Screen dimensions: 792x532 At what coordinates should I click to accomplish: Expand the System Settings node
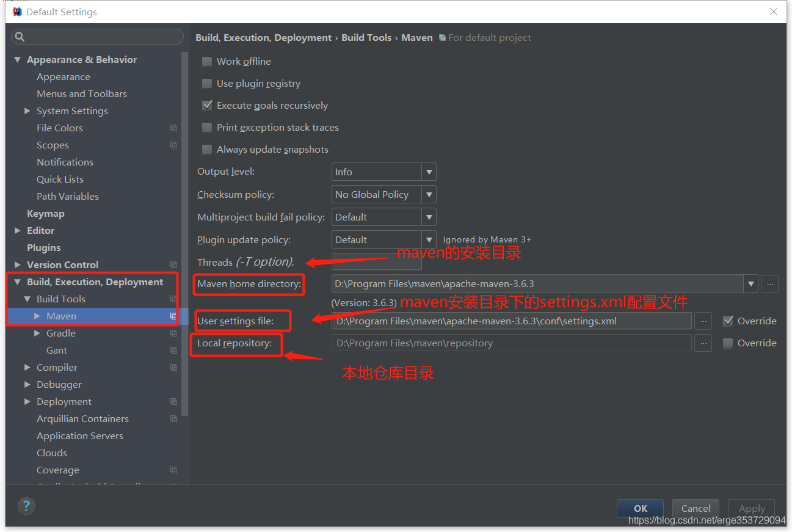tap(27, 111)
